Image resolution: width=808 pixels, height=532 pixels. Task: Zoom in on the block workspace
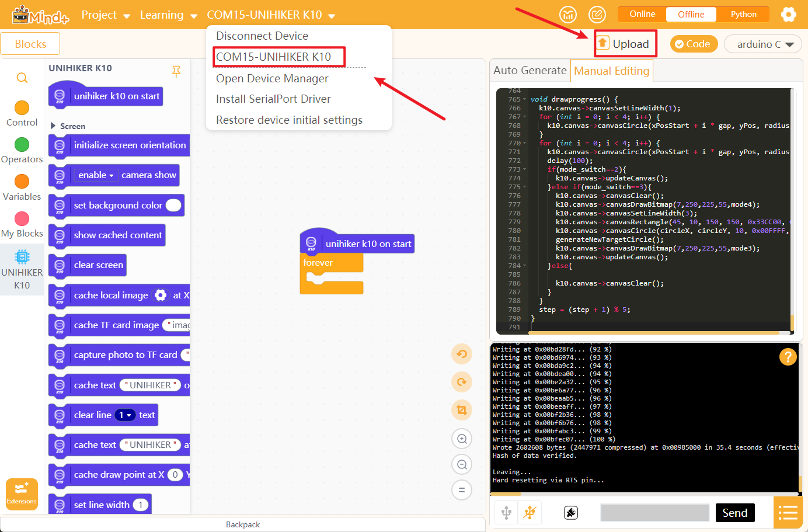coord(462,439)
